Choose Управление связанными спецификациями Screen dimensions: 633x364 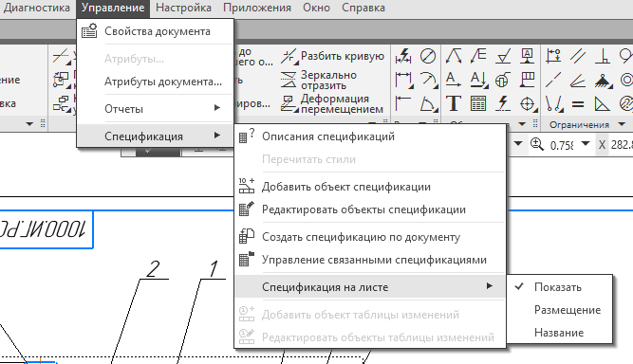point(370,260)
